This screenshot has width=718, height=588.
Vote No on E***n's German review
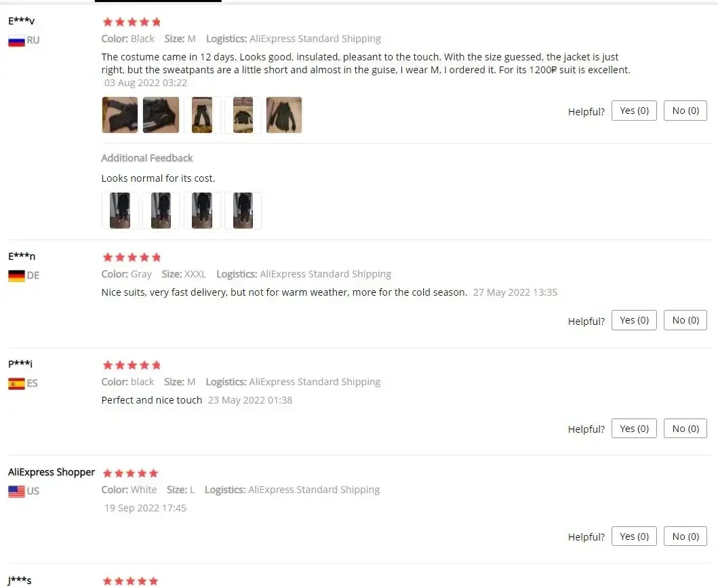[685, 320]
